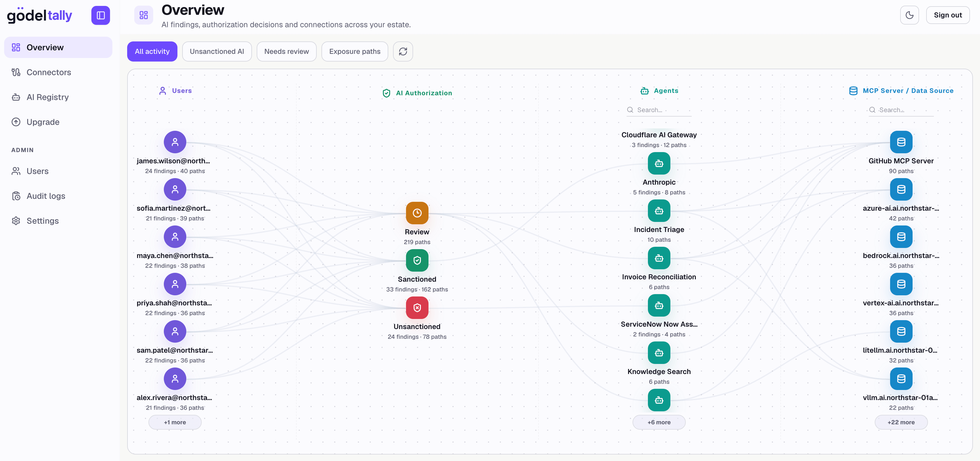This screenshot has height=461, width=980.
Task: Click the litellm.ai.northstar data source icon
Action: pyautogui.click(x=901, y=331)
